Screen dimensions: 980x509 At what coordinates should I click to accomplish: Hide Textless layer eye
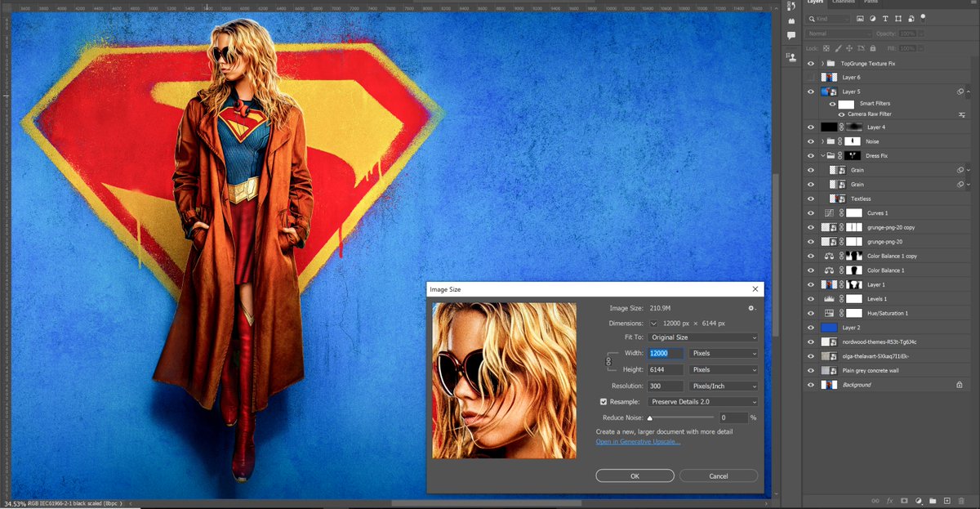(x=811, y=199)
